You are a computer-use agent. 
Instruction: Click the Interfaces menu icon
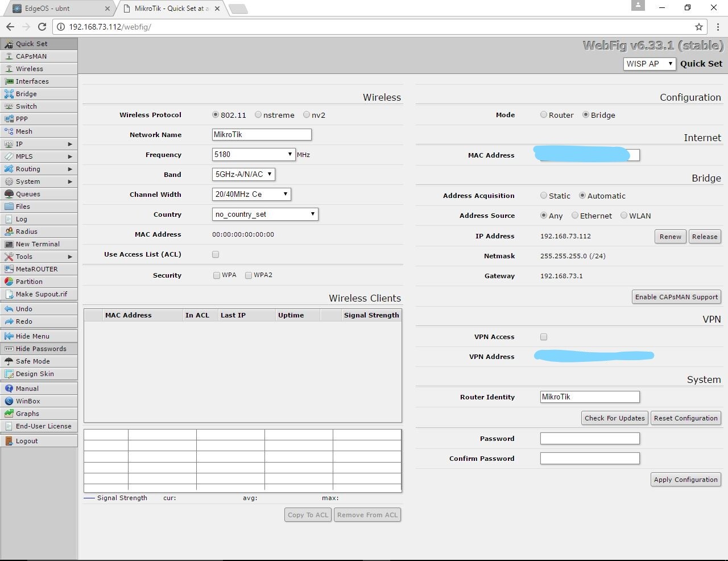pyautogui.click(x=9, y=81)
